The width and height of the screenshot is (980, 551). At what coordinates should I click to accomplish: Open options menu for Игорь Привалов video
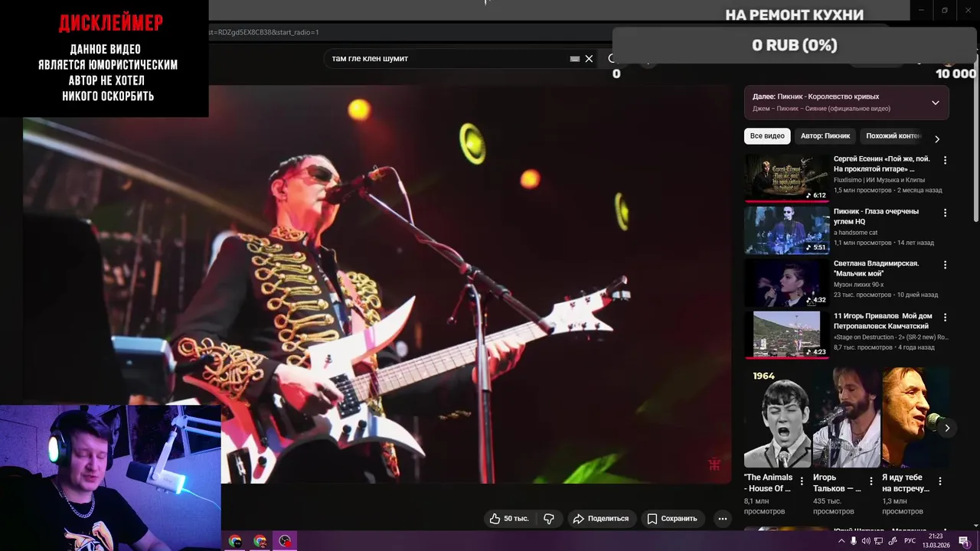pyautogui.click(x=945, y=317)
